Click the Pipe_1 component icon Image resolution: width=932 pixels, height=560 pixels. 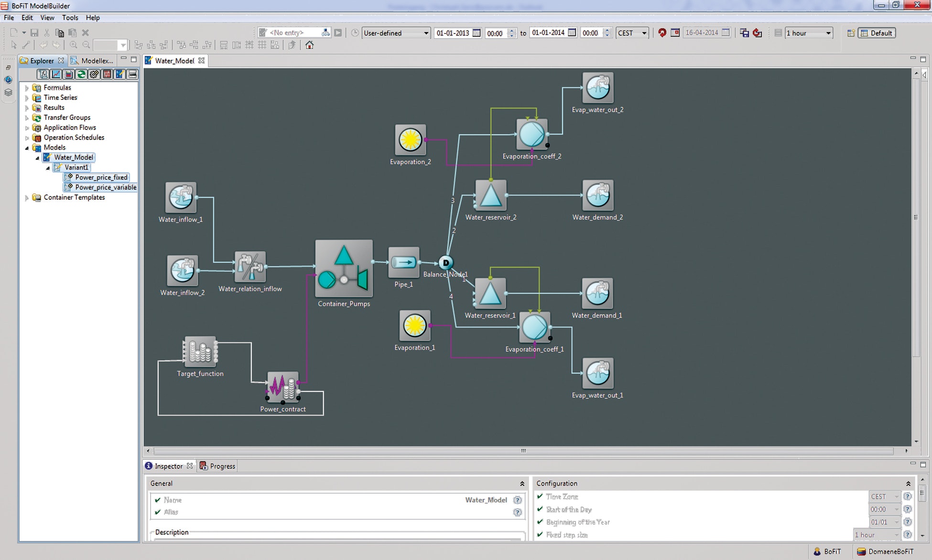[x=404, y=262]
